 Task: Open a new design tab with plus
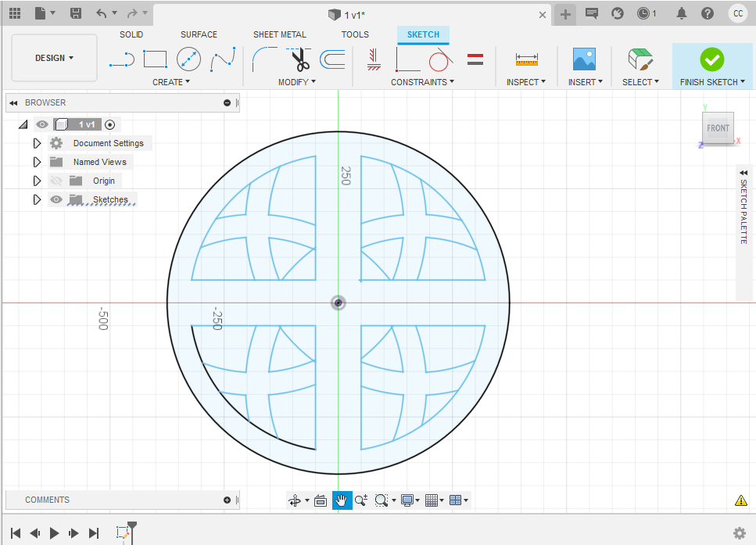coord(565,15)
